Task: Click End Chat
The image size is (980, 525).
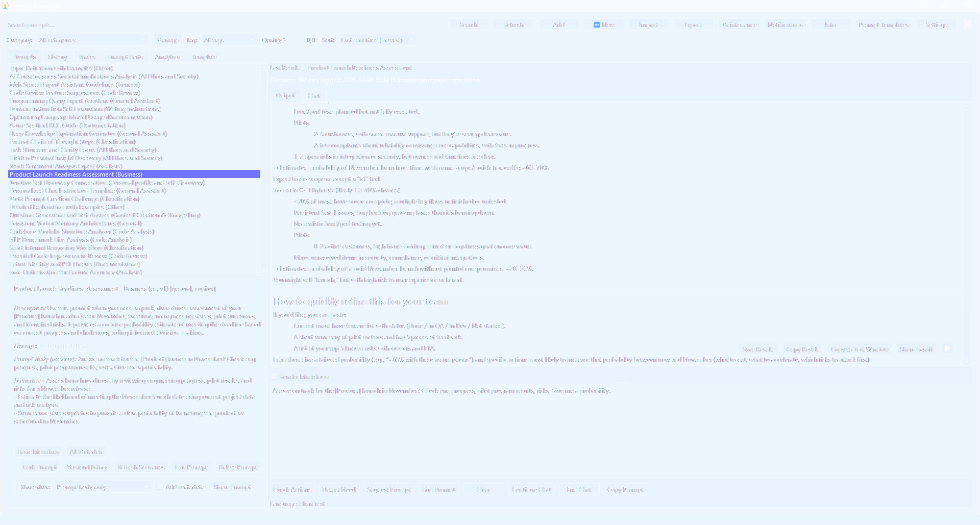Action: 579,489
